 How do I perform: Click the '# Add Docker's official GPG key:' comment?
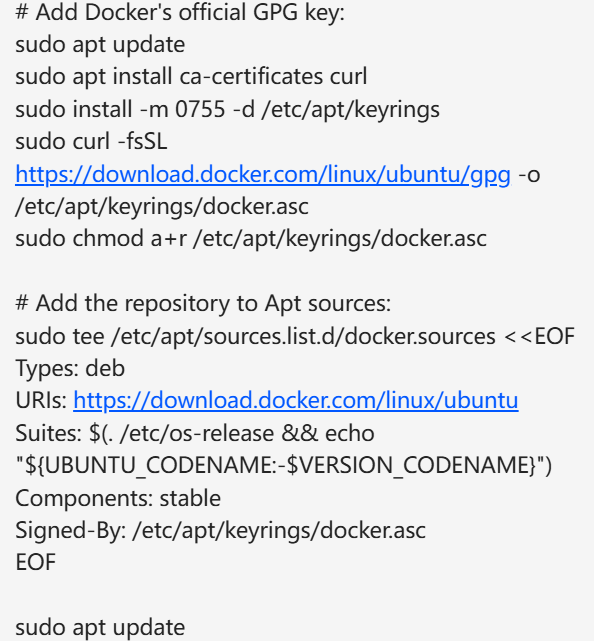180,12
